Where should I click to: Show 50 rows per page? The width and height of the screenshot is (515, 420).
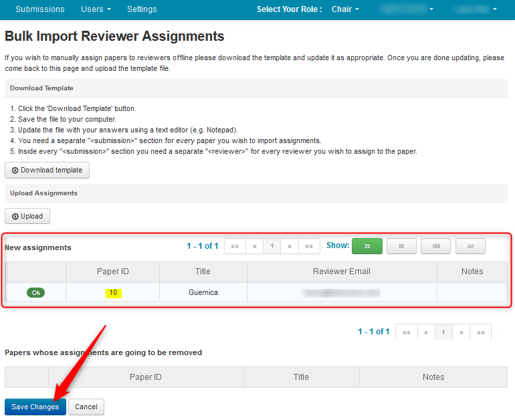(x=401, y=246)
